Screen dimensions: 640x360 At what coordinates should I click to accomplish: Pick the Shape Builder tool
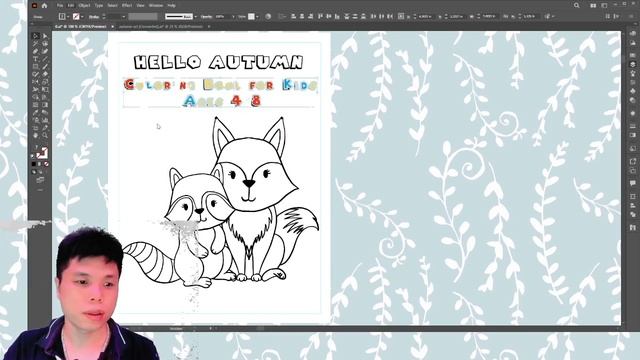[x=36, y=97]
